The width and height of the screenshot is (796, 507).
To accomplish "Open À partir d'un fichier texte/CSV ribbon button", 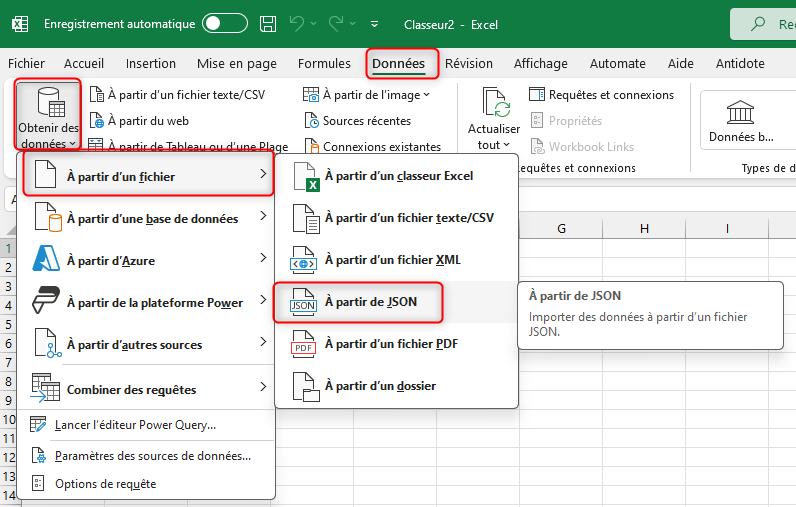I will (177, 94).
